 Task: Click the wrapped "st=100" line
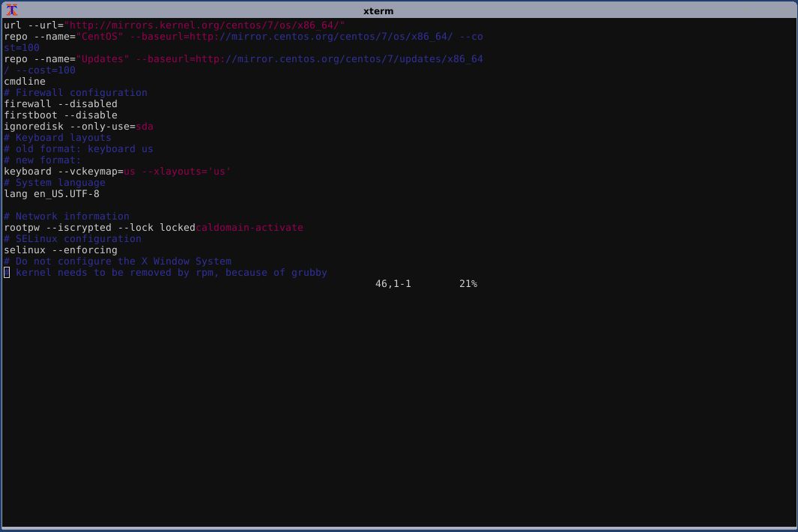click(x=22, y=48)
